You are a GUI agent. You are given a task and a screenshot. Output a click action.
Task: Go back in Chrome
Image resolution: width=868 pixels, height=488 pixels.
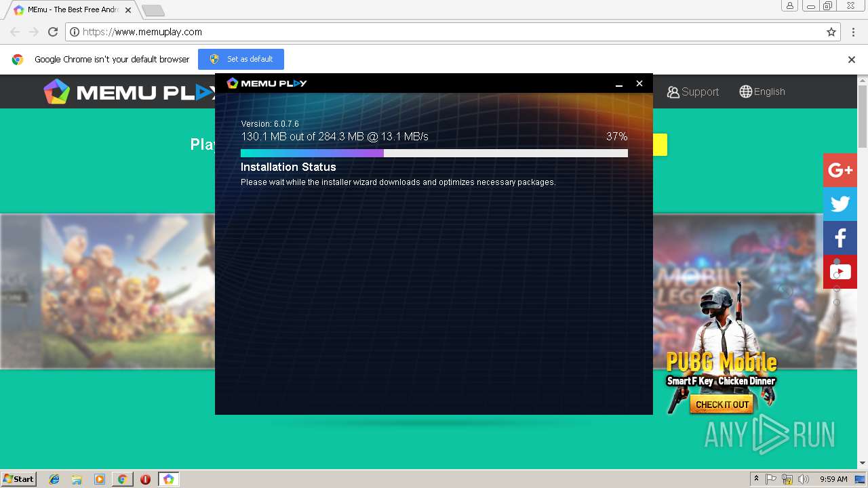(x=15, y=32)
